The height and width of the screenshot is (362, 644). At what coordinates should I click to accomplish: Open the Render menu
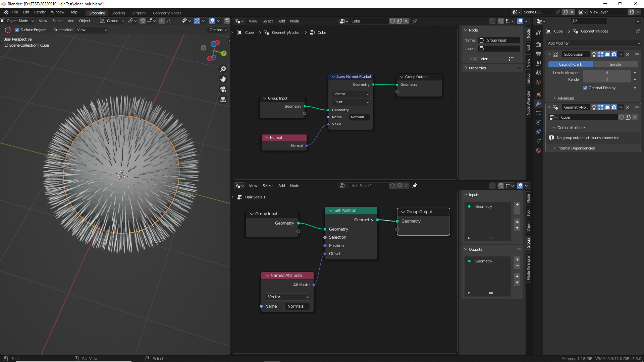40,12
